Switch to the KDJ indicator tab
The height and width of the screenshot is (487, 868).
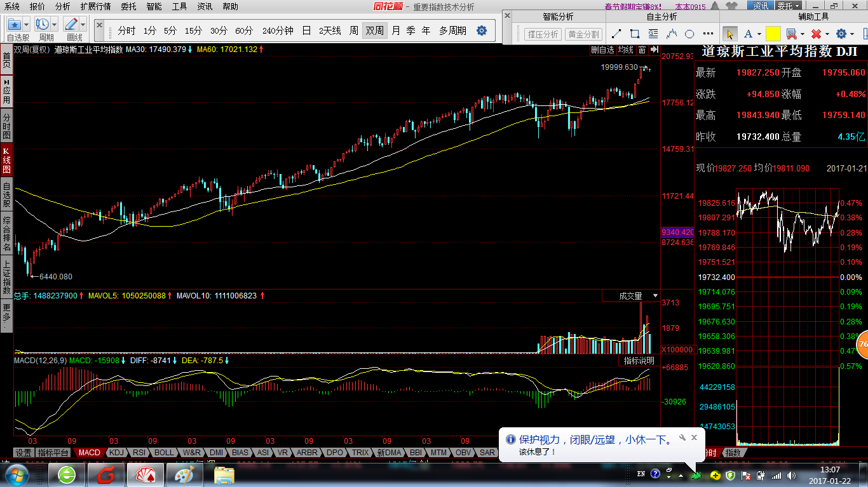(116, 453)
